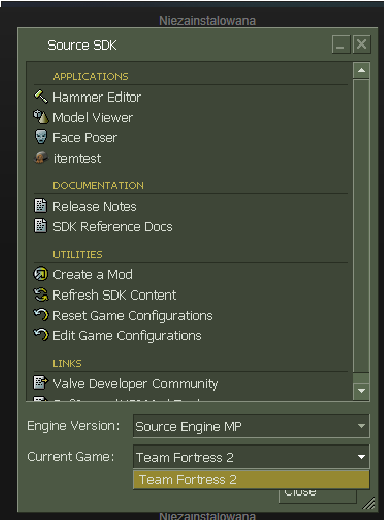Open Edit Game Configurations
This screenshot has height=520, width=384.
click(x=127, y=336)
